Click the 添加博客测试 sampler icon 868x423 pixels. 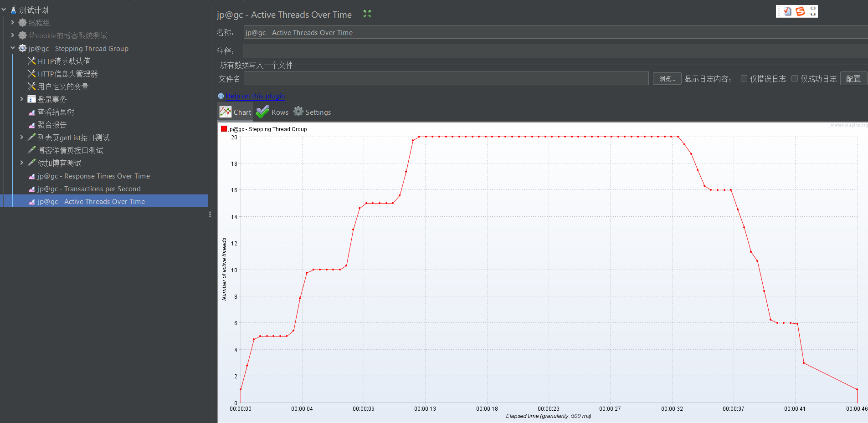[x=31, y=163]
